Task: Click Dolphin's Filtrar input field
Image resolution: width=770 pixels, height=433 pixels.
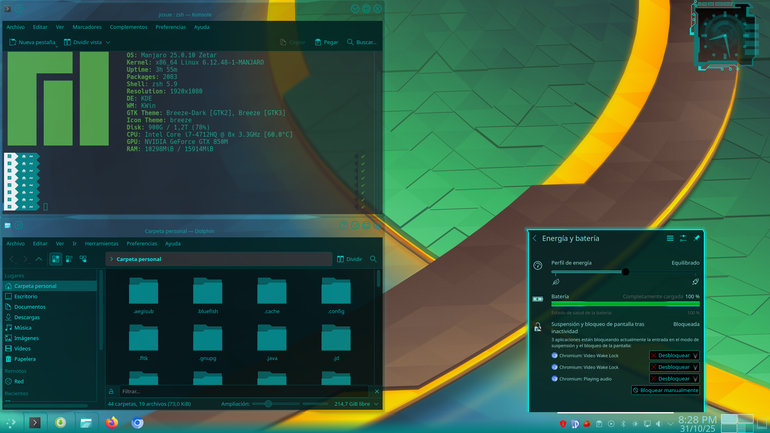Action: [244, 391]
